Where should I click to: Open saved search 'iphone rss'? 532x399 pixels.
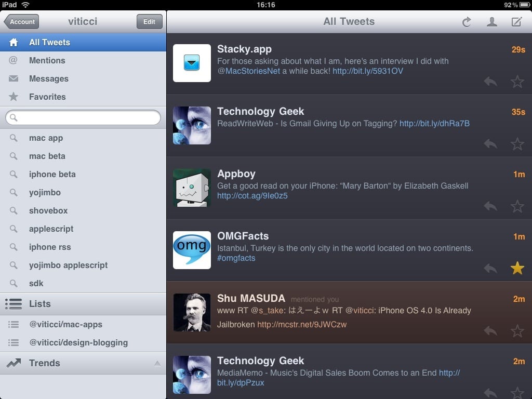tap(83, 247)
